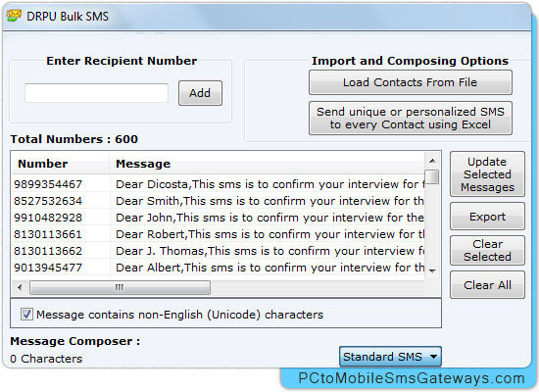Select the row with number 9899354467
539x392 pixels.
point(219,184)
